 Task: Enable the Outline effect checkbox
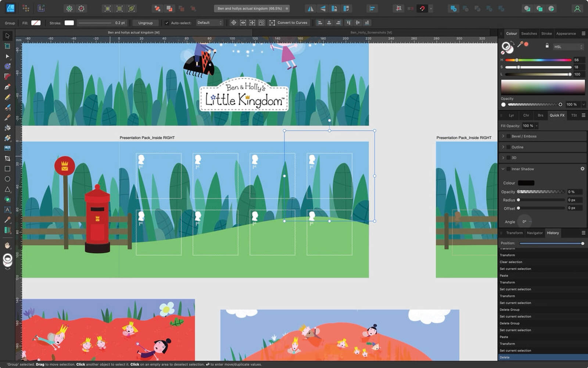point(508,147)
